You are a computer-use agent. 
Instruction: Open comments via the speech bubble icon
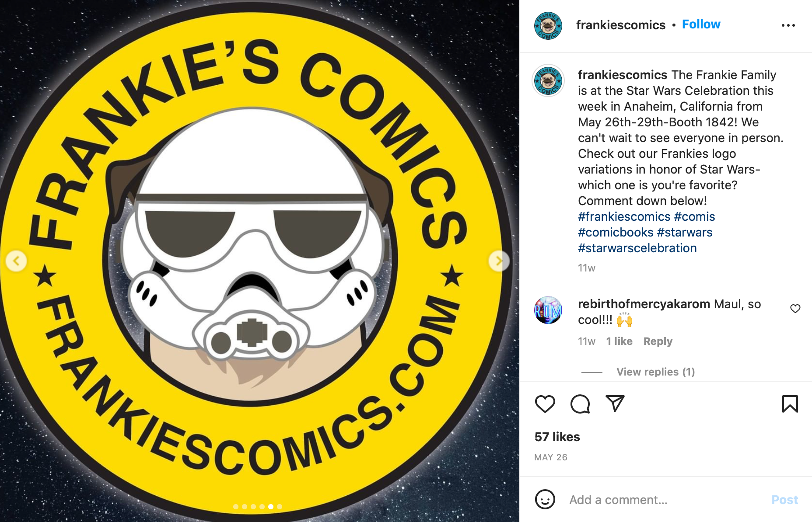click(x=580, y=404)
